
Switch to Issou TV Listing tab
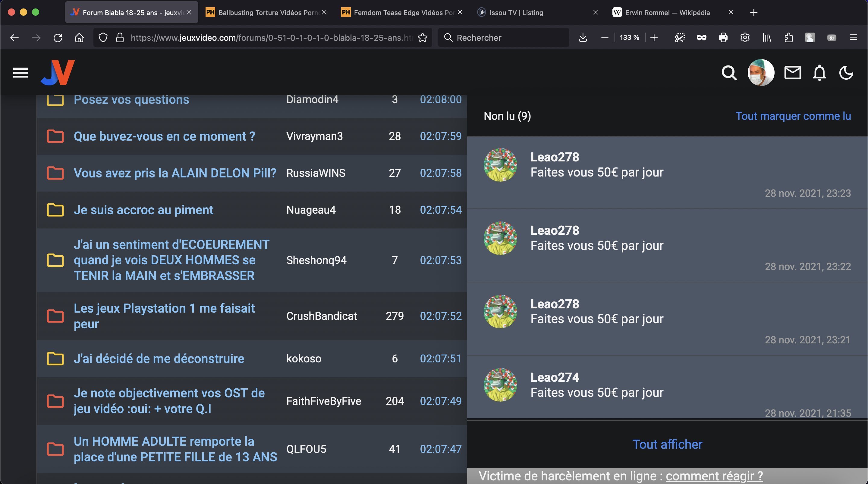(516, 12)
